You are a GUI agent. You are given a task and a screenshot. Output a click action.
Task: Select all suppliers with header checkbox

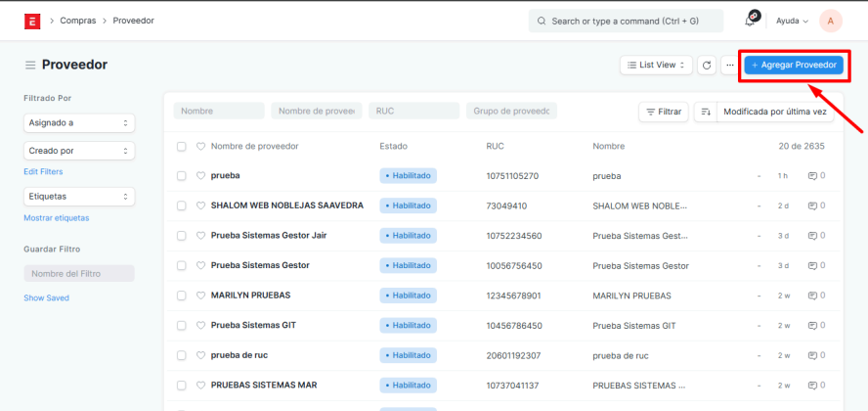click(181, 147)
